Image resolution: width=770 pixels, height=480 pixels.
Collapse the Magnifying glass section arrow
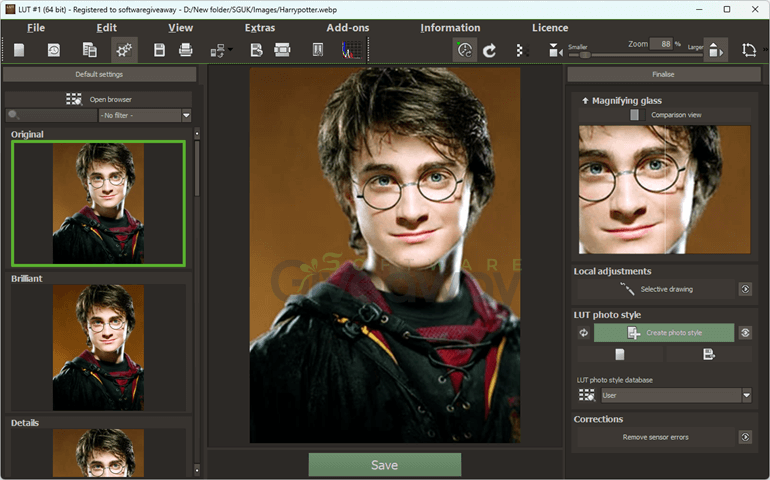tap(585, 101)
